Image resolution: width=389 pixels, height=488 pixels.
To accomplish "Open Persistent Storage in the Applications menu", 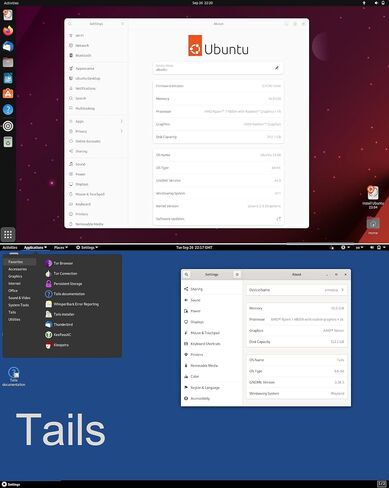I will [64, 284].
